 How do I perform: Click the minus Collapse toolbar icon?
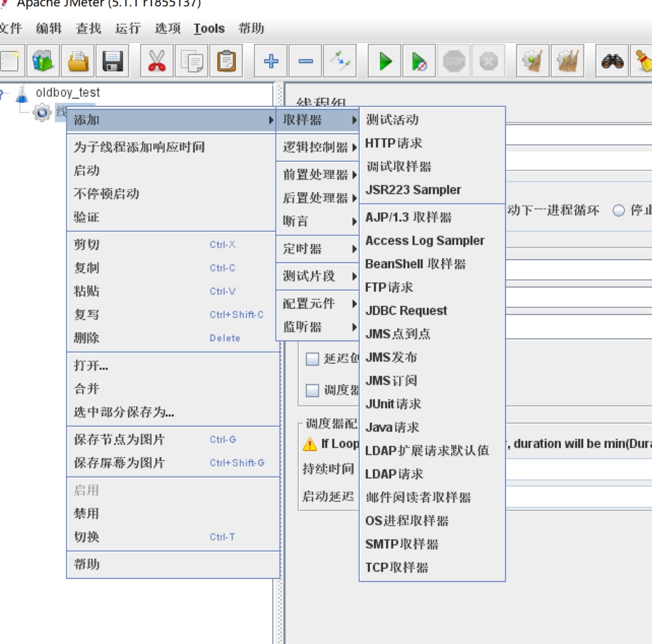(306, 61)
